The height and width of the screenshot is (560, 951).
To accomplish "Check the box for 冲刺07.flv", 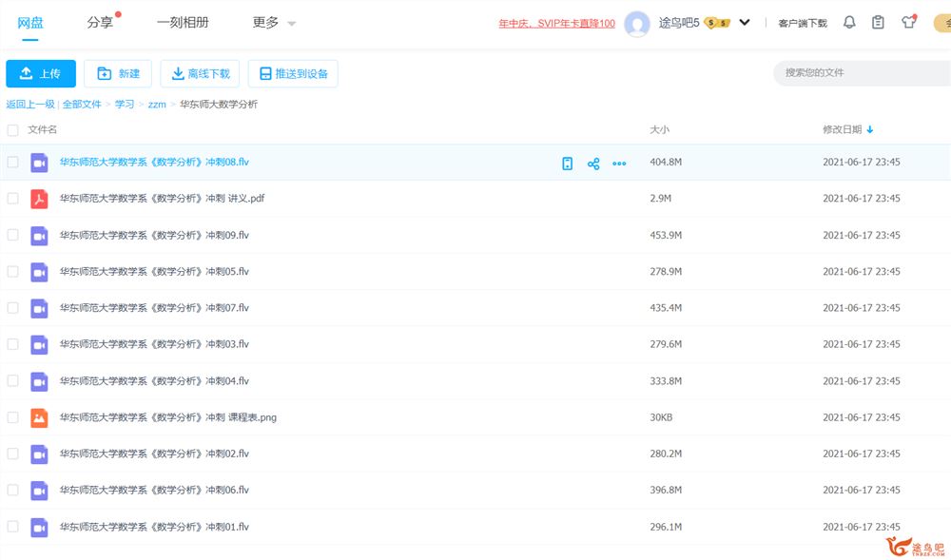I will pos(12,307).
